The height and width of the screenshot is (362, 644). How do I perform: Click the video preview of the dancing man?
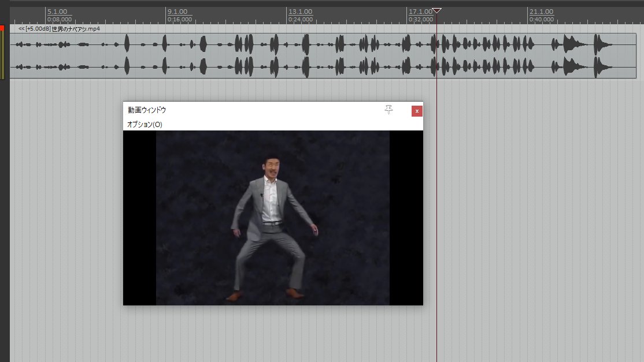[273, 218]
